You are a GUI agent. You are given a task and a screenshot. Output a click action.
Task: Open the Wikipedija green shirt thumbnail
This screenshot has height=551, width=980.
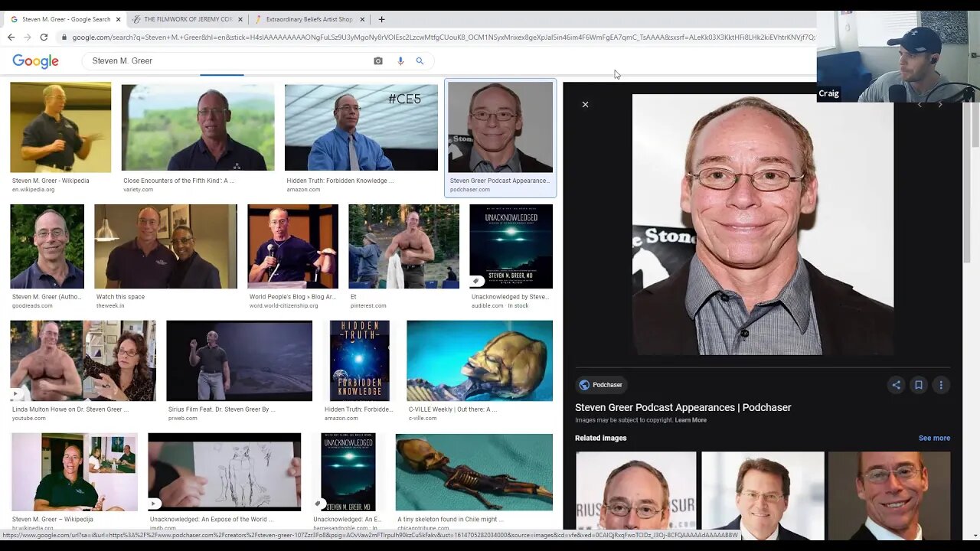point(74,472)
